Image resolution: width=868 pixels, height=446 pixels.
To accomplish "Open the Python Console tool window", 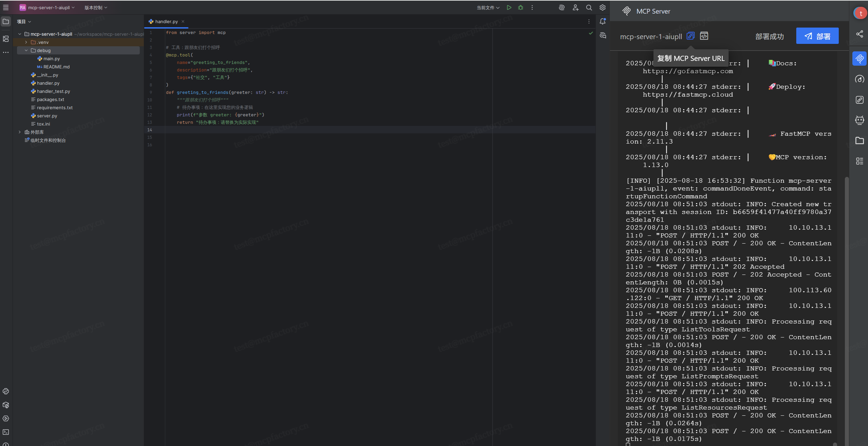I will tap(6, 391).
